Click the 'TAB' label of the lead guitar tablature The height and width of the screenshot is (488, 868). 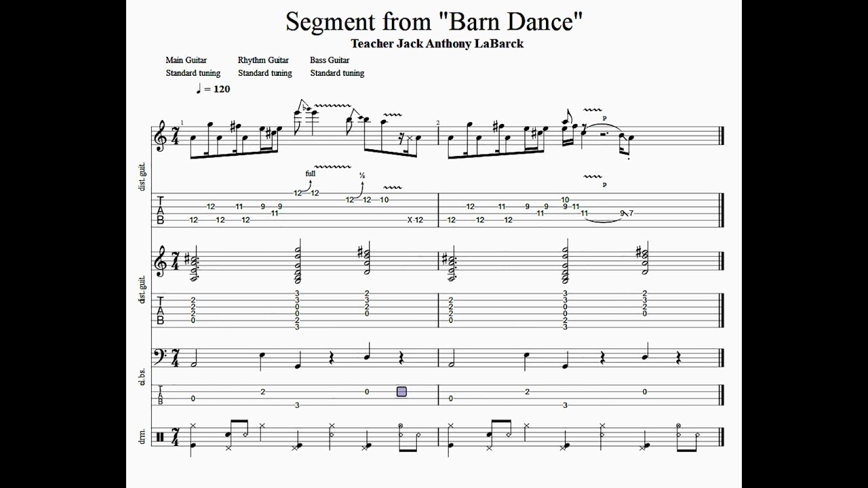[161, 210]
